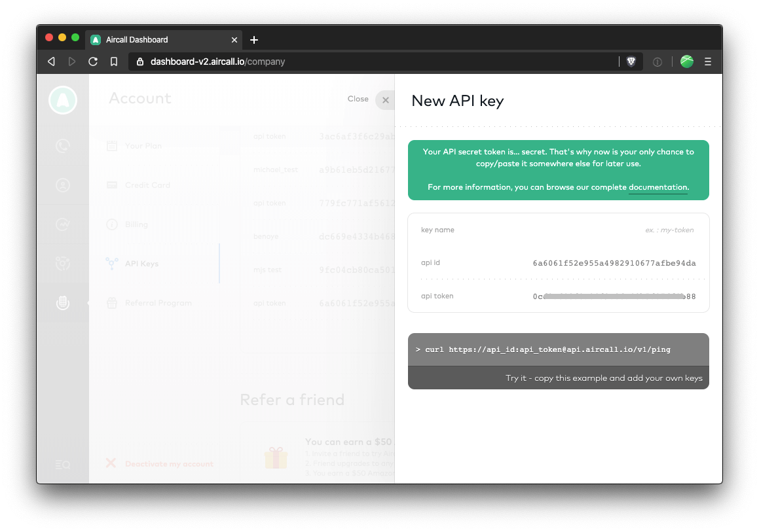This screenshot has height=532, width=759.
Task: Open a new browser tab with plus button
Action: tap(254, 39)
